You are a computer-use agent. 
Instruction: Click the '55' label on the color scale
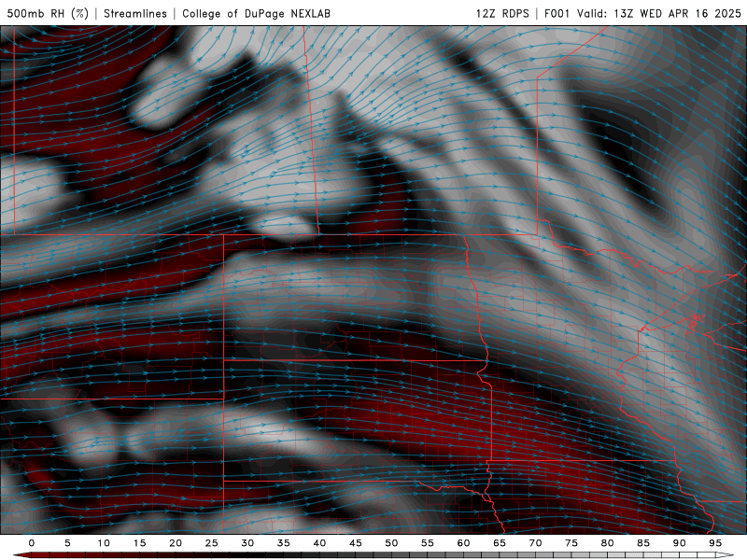[428, 543]
